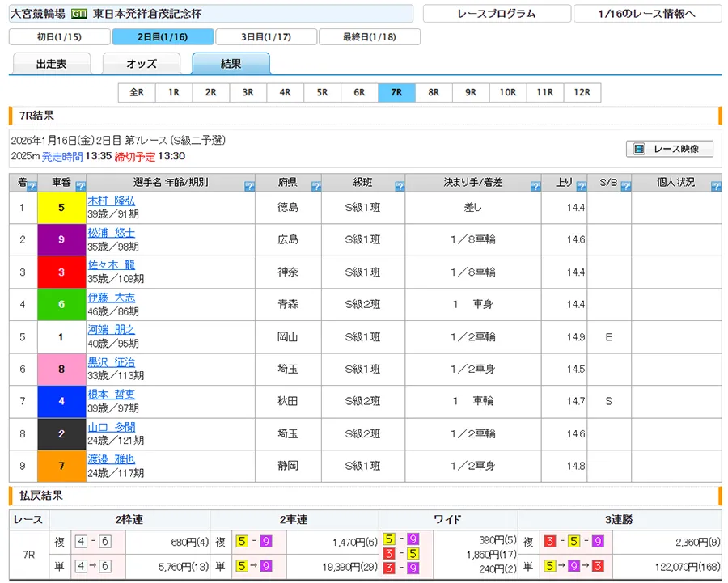Open the オッズ tab

point(142,64)
